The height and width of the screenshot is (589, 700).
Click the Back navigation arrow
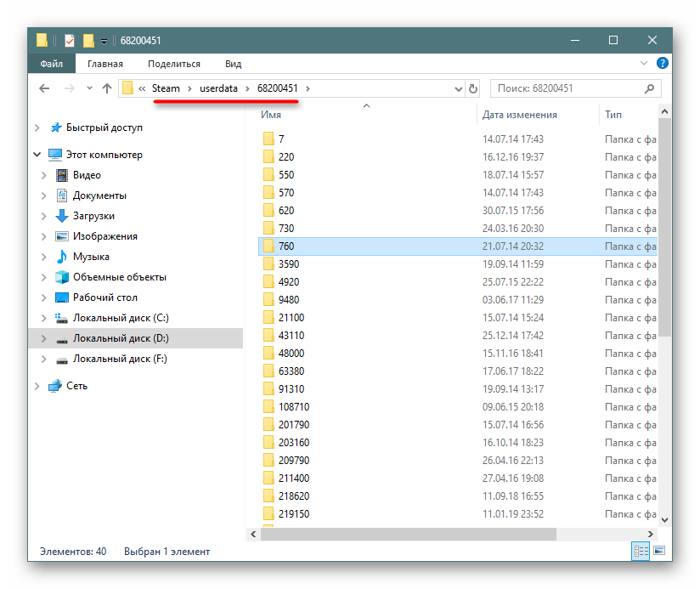tap(44, 88)
